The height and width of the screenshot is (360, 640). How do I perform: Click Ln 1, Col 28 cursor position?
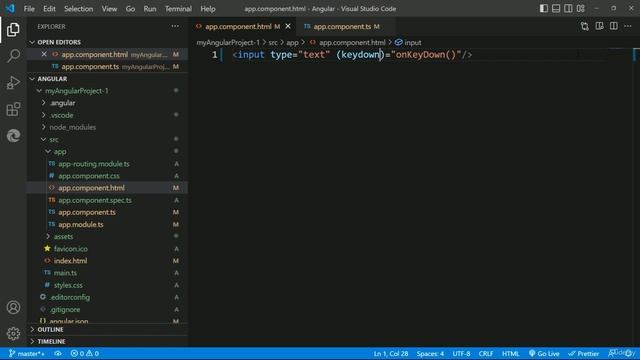pyautogui.click(x=391, y=353)
